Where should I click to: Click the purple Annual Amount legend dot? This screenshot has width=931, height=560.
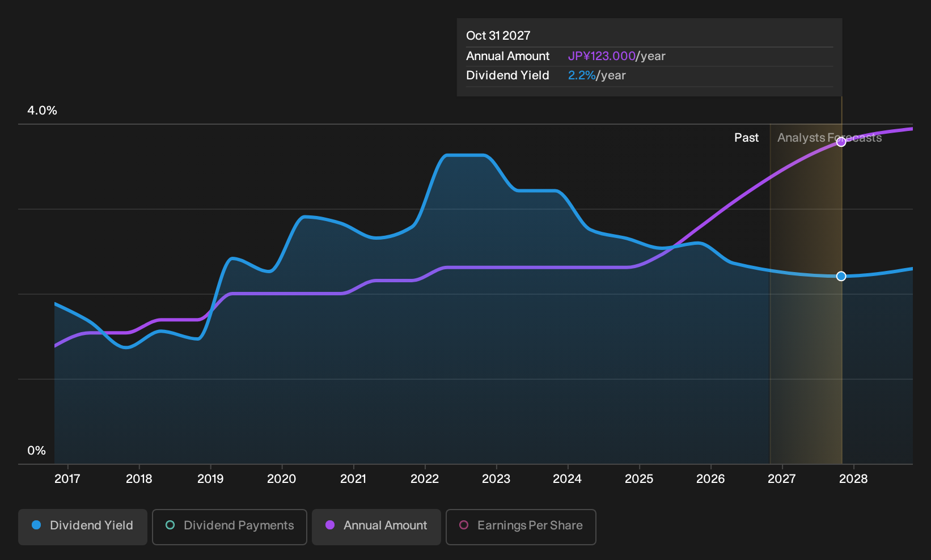pyautogui.click(x=330, y=525)
